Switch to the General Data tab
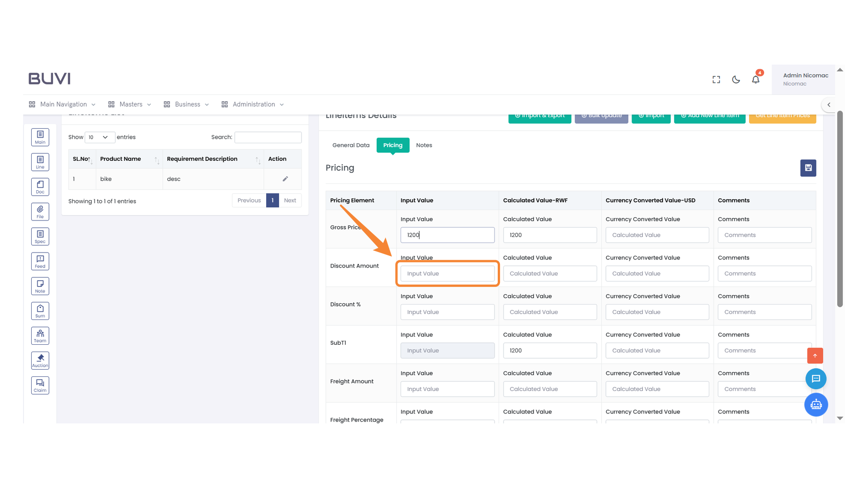The width and height of the screenshot is (868, 488). tap(351, 145)
